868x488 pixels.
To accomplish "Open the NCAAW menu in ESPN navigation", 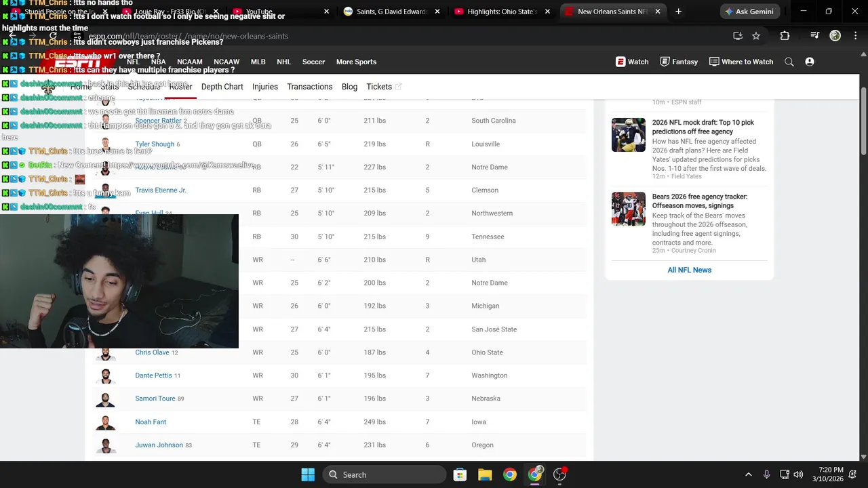I will coord(226,62).
